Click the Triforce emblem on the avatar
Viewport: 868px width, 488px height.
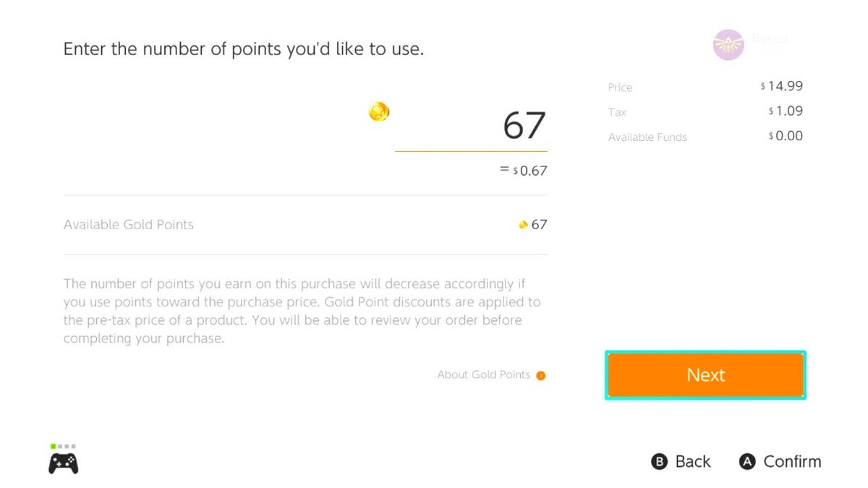click(728, 44)
